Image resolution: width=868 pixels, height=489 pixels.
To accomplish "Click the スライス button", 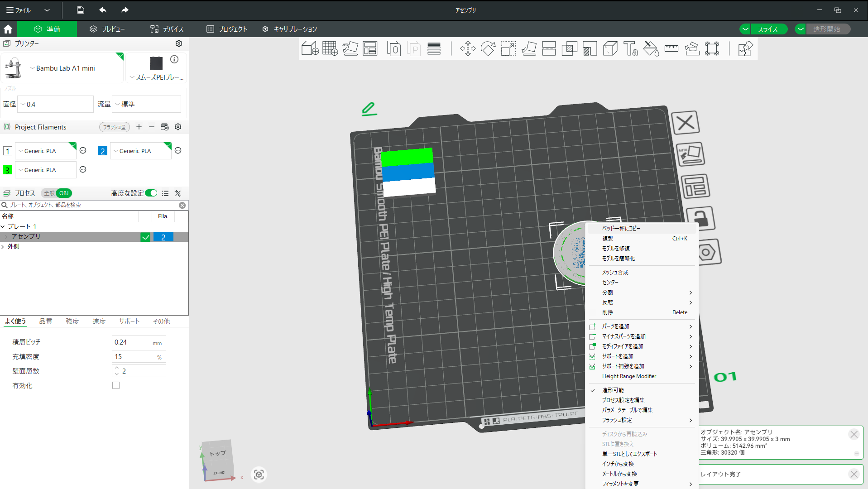I will pos(767,29).
